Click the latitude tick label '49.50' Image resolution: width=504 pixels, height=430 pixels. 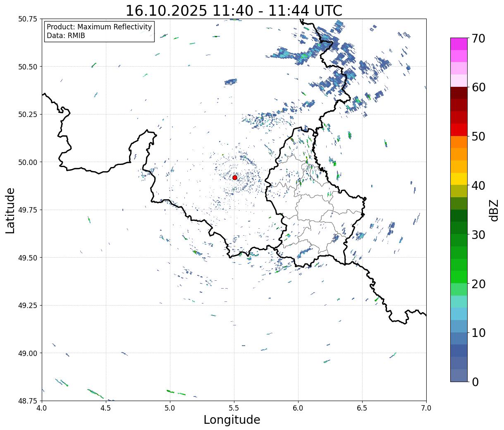27,258
